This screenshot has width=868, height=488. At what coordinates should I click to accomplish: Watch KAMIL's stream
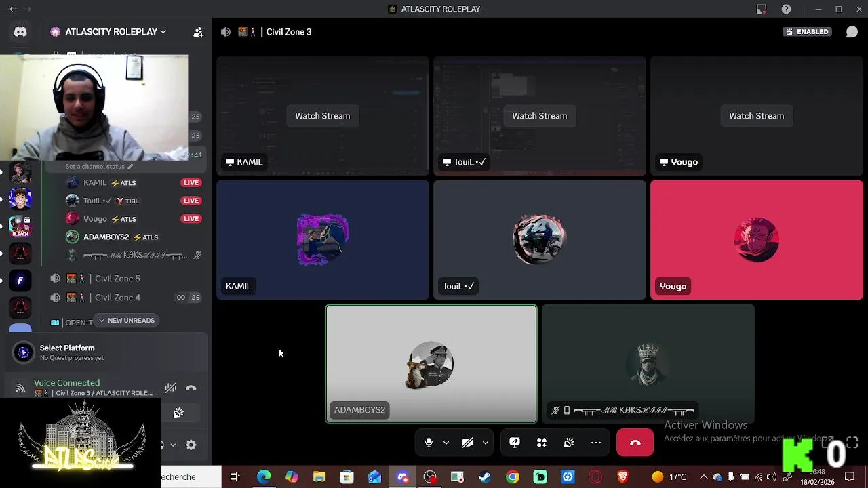tap(323, 116)
